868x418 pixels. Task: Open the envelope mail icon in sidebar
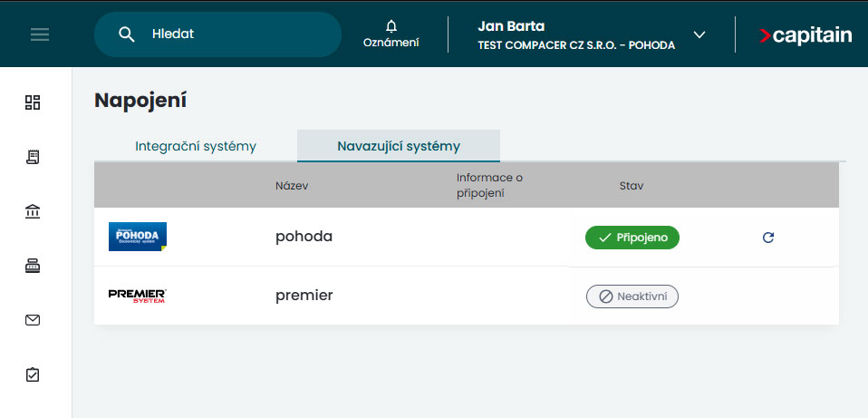coord(33,320)
